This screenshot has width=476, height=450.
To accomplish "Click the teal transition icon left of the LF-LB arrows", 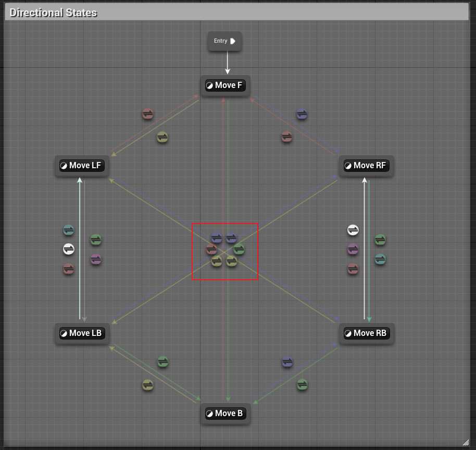I will pyautogui.click(x=69, y=230).
